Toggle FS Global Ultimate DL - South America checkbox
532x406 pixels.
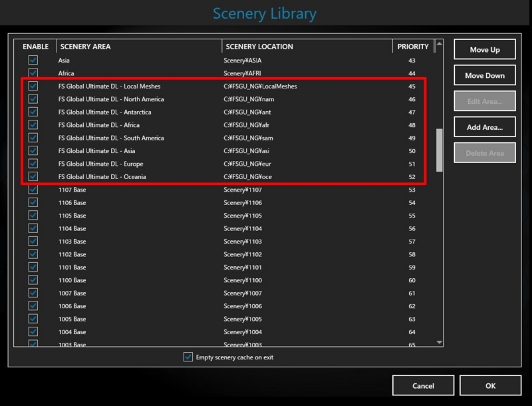pos(33,138)
